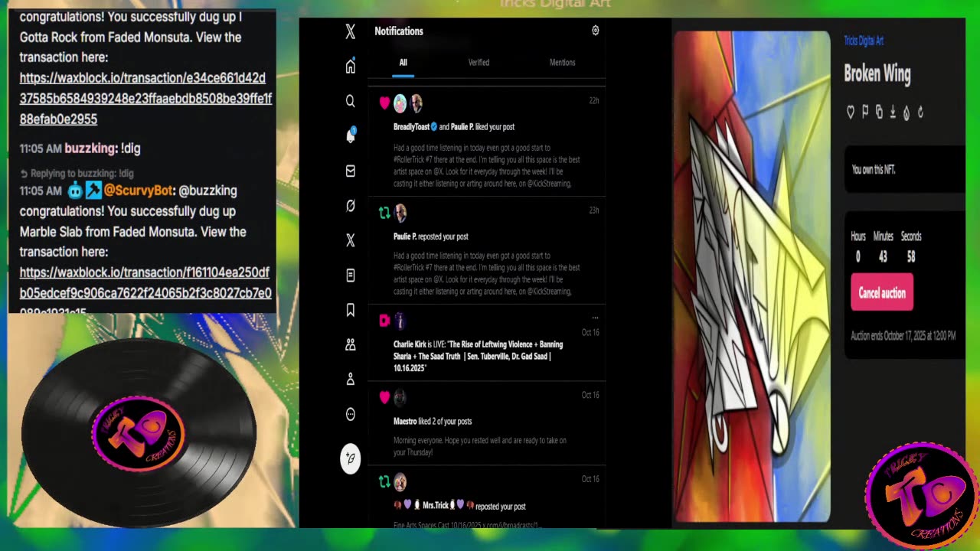Click the Tricky Creations logo at bottom right
980x551 pixels.
(x=922, y=496)
